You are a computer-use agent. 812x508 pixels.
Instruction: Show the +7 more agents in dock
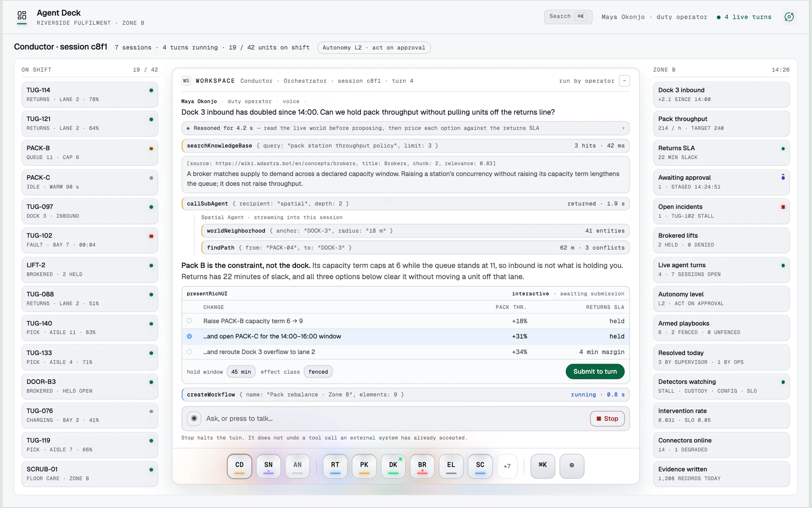(x=507, y=466)
